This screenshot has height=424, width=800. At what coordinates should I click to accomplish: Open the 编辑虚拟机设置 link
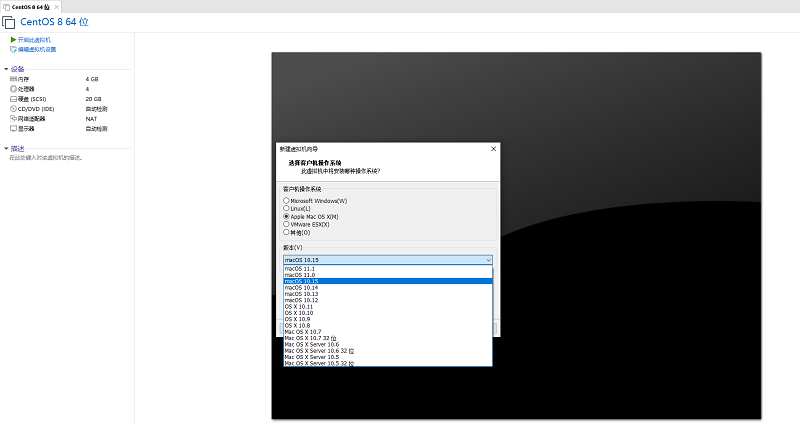[37, 49]
